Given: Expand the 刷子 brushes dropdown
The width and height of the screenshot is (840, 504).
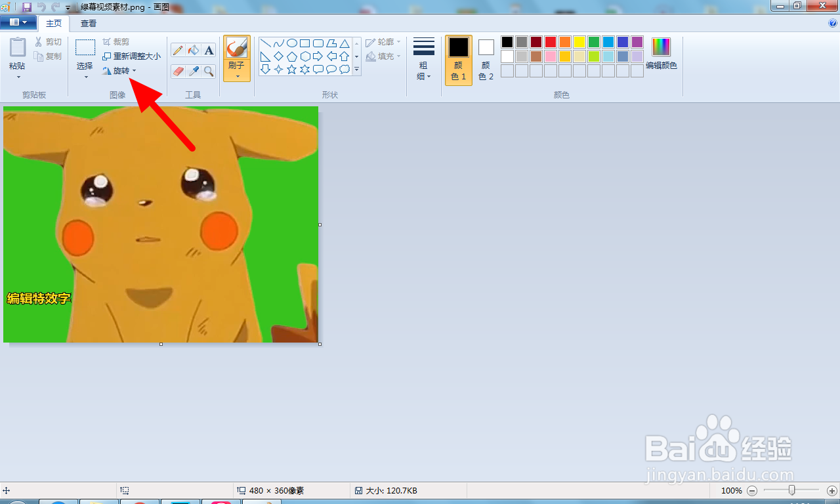Looking at the screenshot, I should tap(237, 71).
